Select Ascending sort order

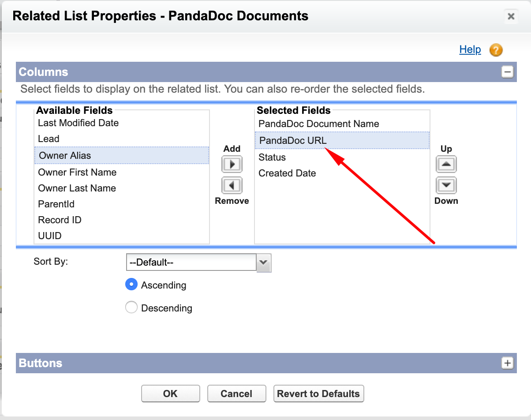click(x=131, y=285)
